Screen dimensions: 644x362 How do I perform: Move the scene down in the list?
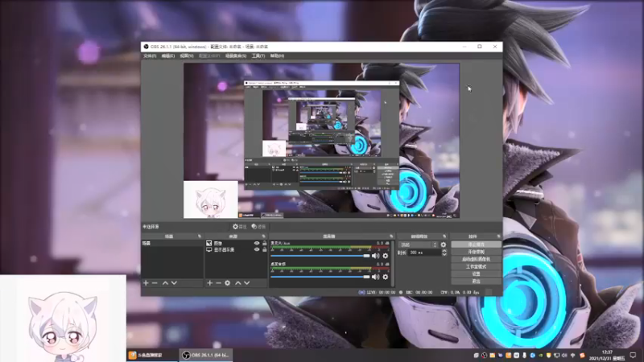click(174, 283)
